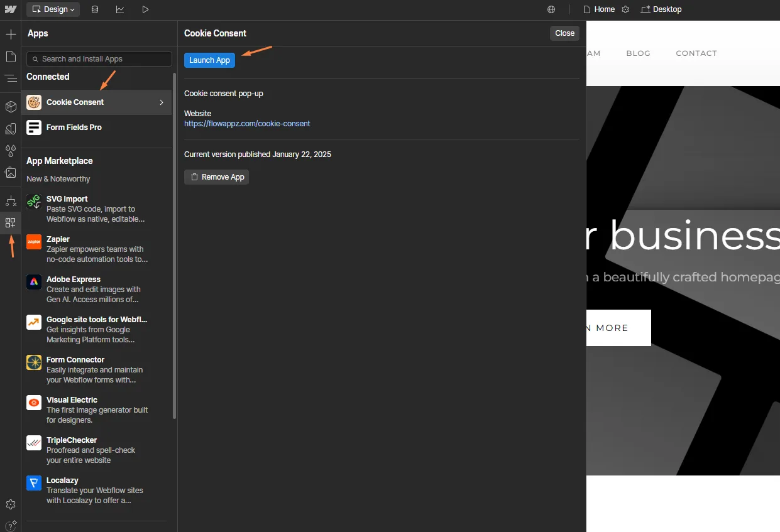Open the Help and AI assistant icon
Viewport: 780px width, 532px height.
pyautogui.click(x=11, y=525)
